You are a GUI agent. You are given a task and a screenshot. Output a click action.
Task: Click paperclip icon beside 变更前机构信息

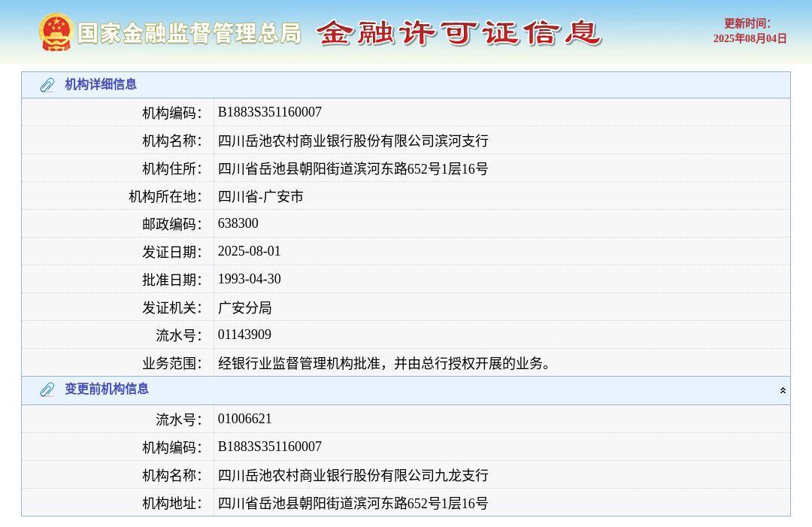[x=47, y=389]
